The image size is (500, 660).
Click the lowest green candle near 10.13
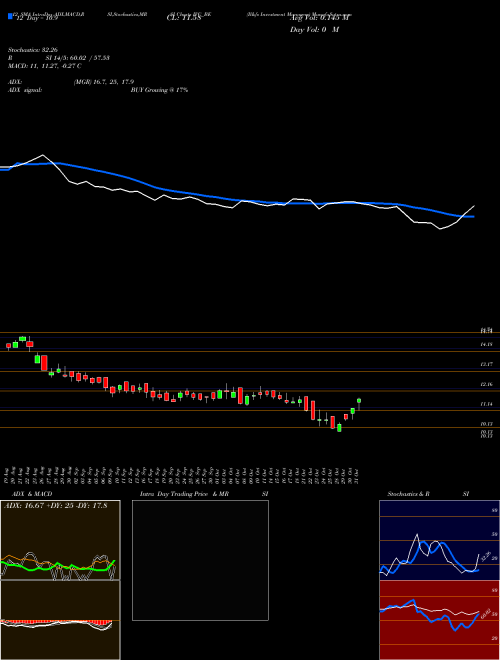tap(339, 428)
